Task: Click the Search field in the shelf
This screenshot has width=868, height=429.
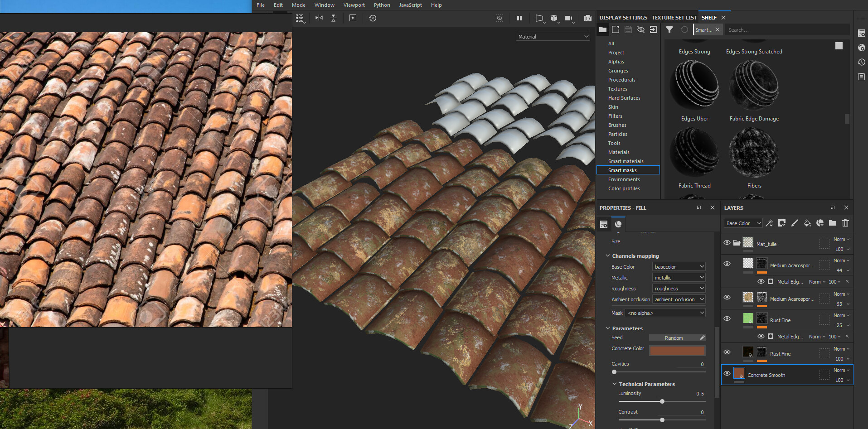Action: click(x=787, y=30)
